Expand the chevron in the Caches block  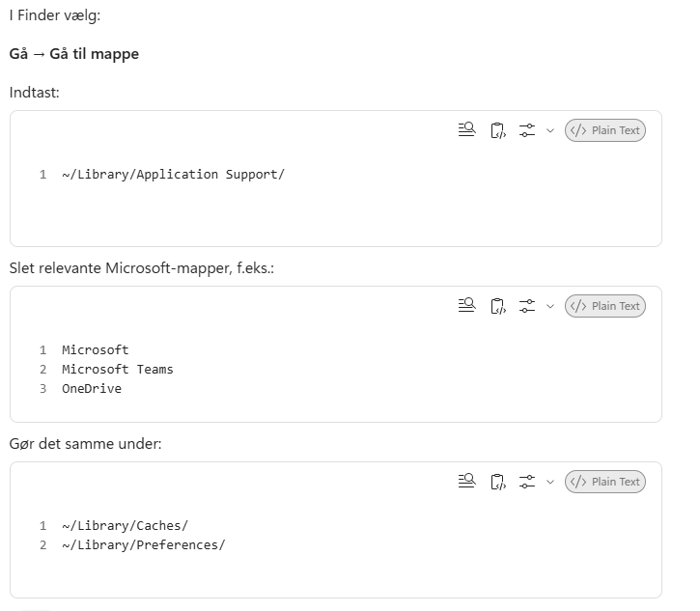click(x=550, y=482)
